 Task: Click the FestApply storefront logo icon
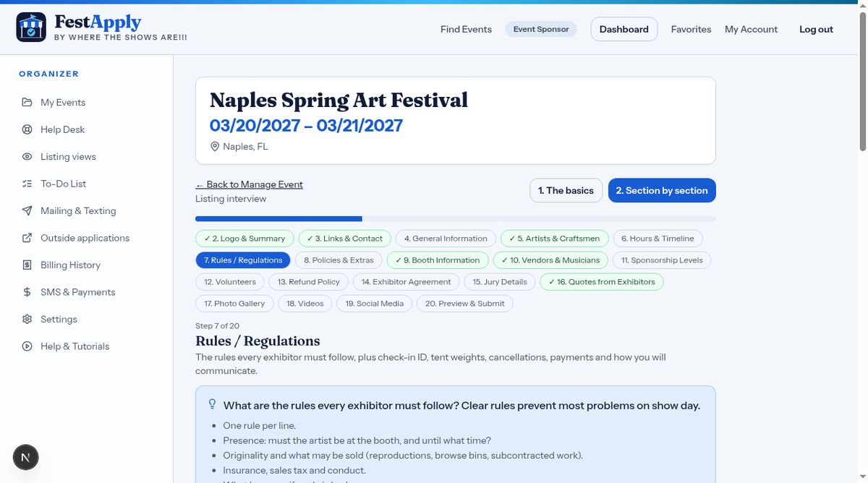coord(31,27)
